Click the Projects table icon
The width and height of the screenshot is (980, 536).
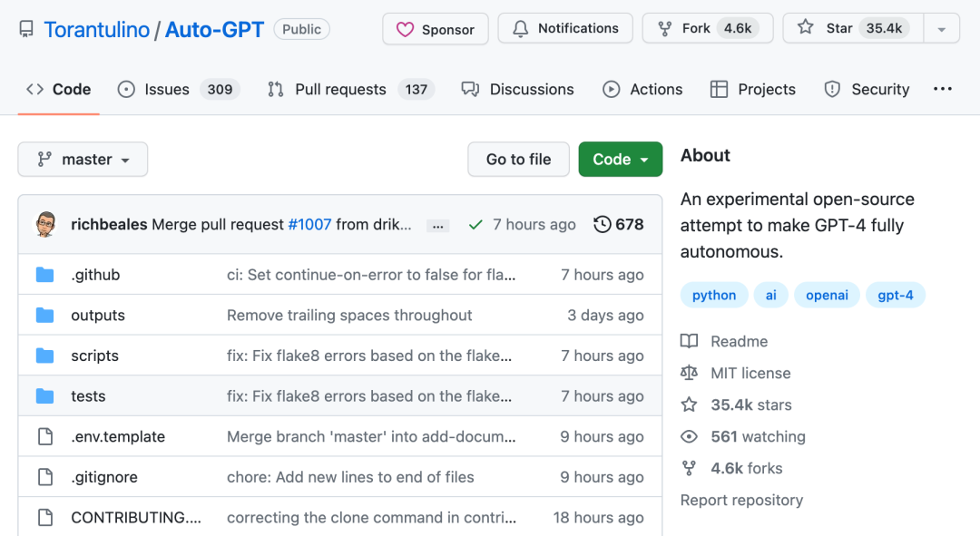719,89
